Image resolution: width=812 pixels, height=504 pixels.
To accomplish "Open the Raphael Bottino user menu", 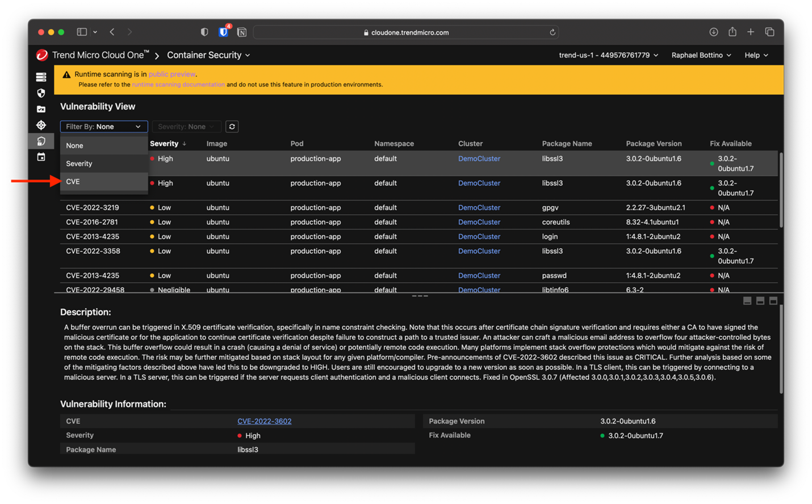I will [x=701, y=55].
